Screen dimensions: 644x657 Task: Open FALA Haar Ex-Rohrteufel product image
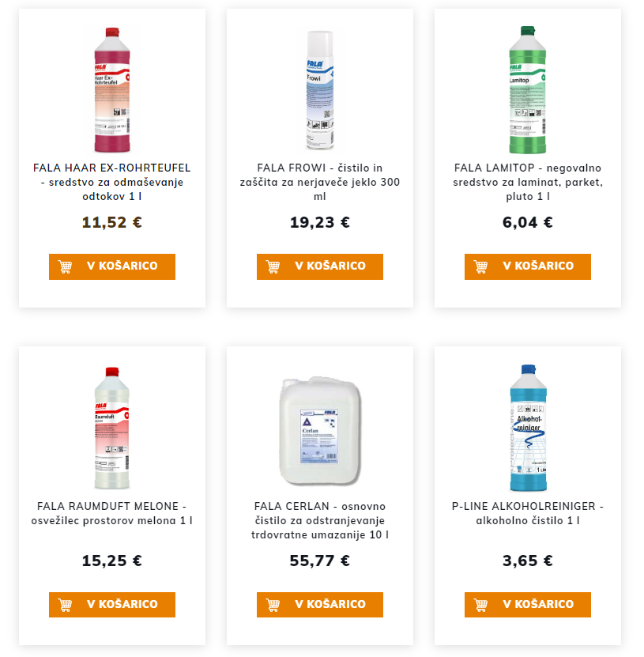[111, 90]
